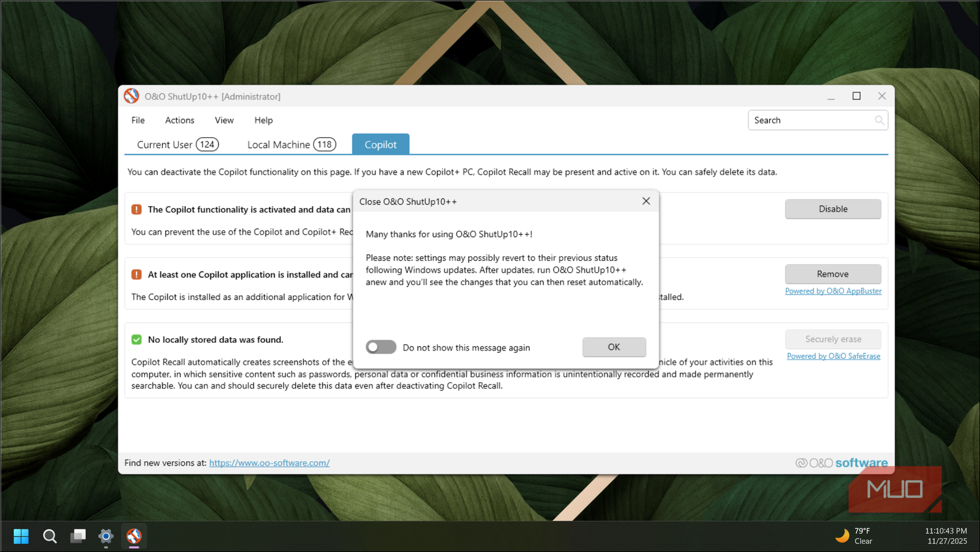Close the O&O ShutUp10++ main window
The width and height of the screenshot is (980, 552).
[882, 96]
